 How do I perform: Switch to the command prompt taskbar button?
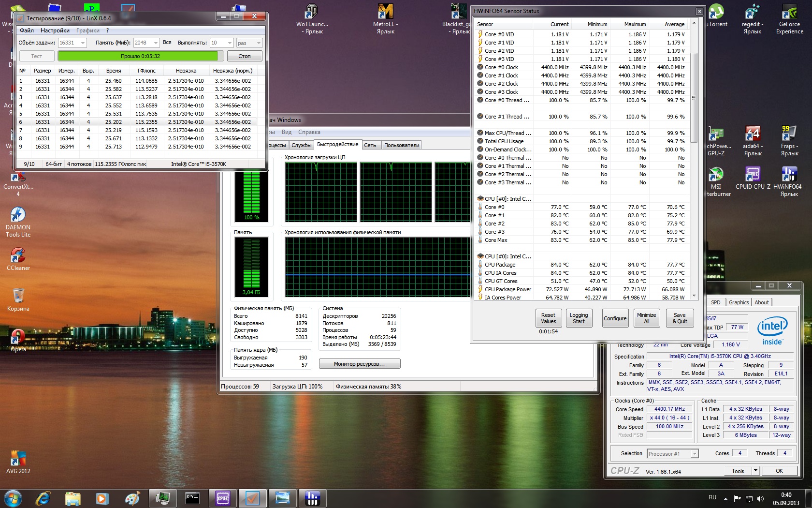click(x=192, y=498)
